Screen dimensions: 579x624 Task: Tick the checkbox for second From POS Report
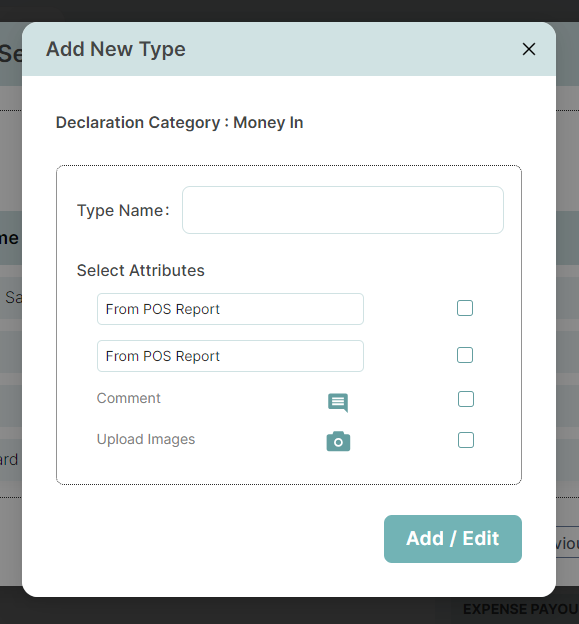point(465,355)
